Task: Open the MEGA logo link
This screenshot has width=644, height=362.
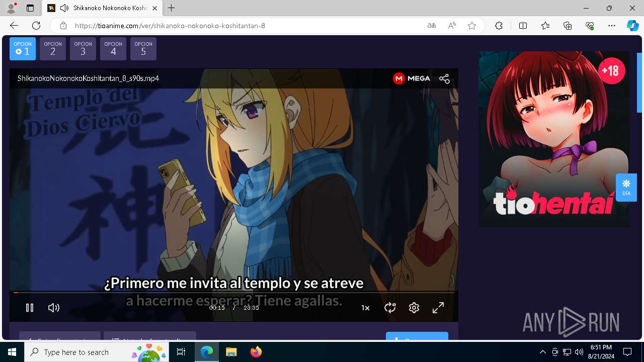Action: [x=412, y=78]
